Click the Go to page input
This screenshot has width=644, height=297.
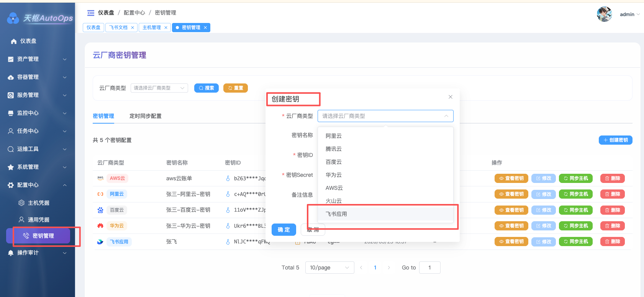[430, 268]
